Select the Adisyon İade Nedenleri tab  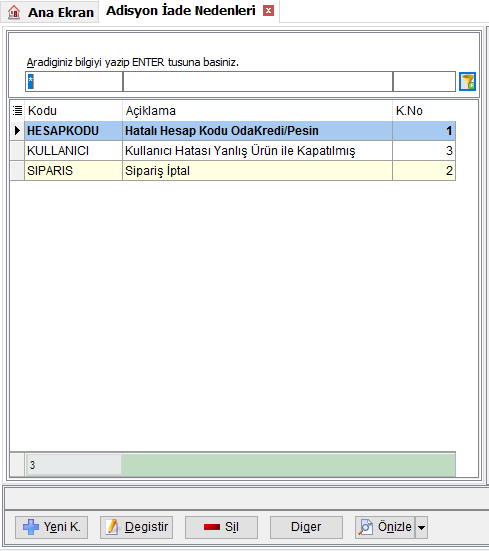[181, 11]
